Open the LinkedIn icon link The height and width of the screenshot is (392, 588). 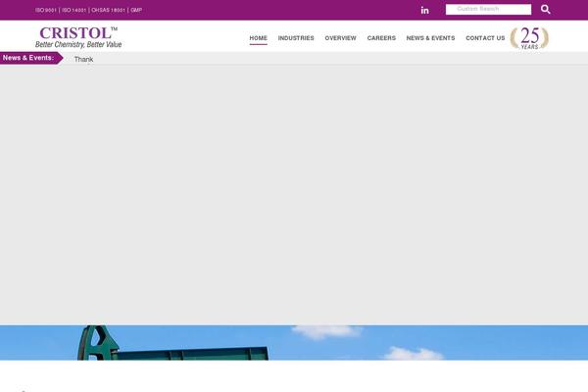pos(424,10)
